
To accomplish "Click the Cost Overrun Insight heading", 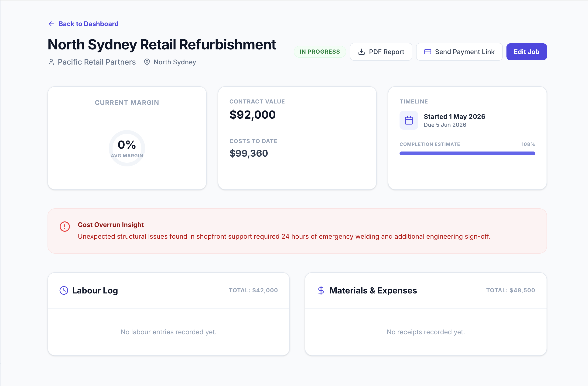I will (x=111, y=225).
